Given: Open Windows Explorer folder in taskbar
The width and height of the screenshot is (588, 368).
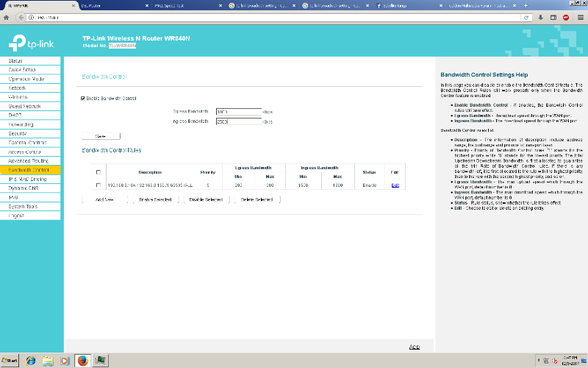Looking at the screenshot, I should click(x=48, y=361).
